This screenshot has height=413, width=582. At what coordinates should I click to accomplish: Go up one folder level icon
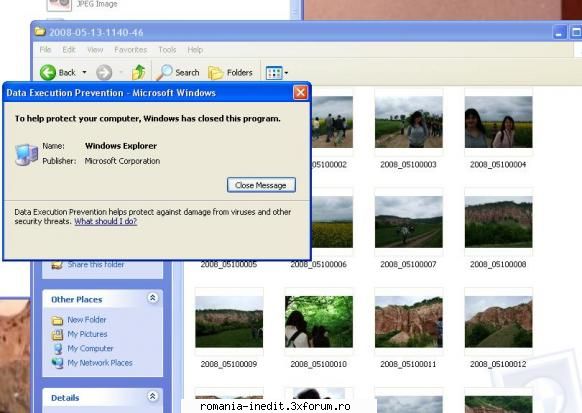[x=139, y=72]
